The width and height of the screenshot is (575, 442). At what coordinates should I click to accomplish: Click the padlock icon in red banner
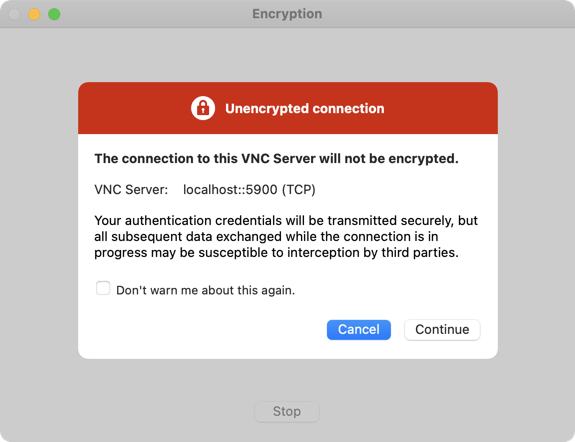point(203,108)
